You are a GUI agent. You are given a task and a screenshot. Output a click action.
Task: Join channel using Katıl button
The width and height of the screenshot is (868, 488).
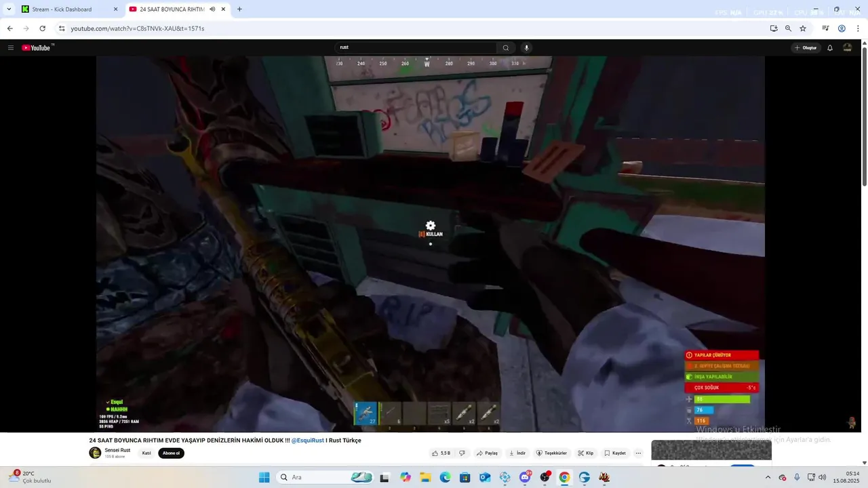point(146,453)
